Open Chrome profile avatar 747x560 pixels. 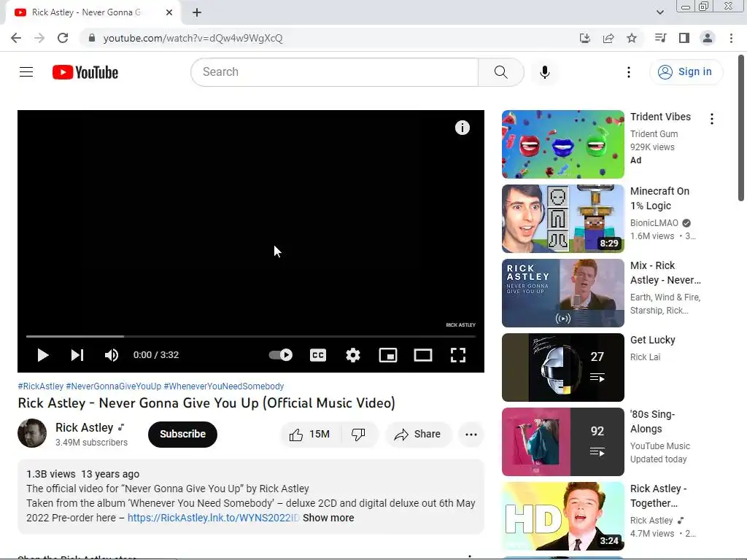pyautogui.click(x=708, y=38)
